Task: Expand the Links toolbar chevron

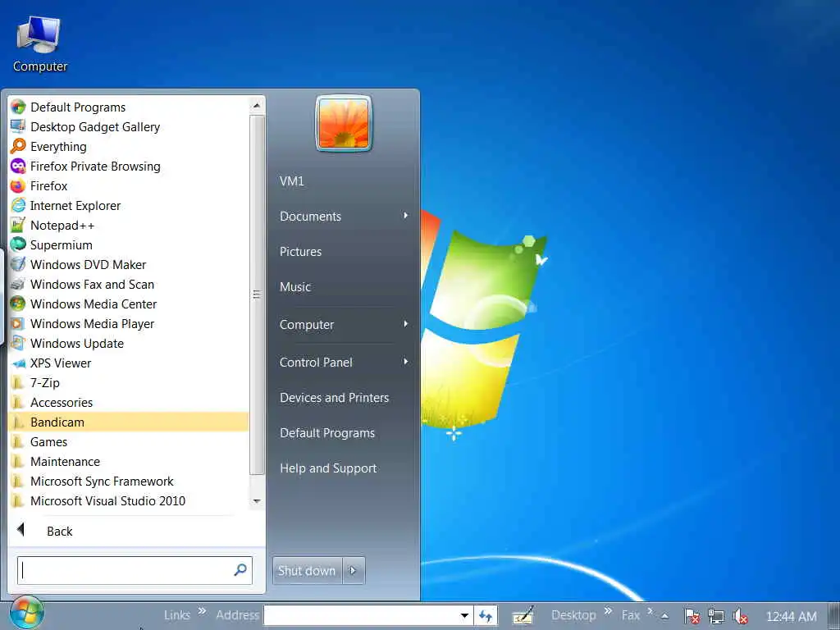Action: pyautogui.click(x=202, y=610)
